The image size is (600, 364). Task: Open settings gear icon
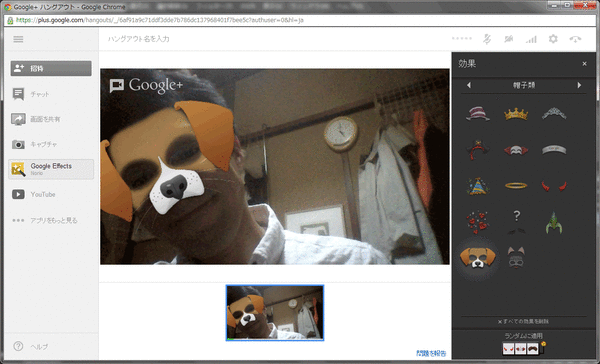click(553, 39)
